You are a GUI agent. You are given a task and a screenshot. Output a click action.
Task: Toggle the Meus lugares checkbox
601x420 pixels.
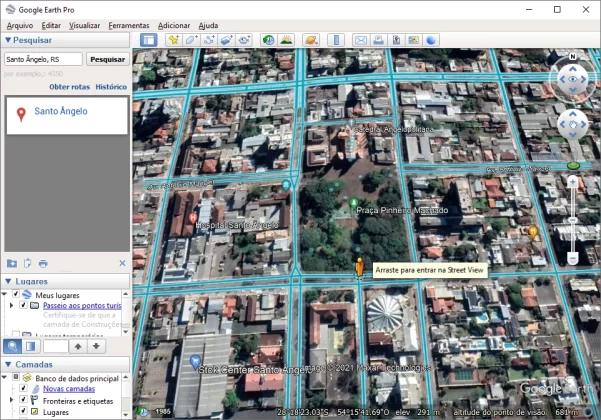[x=16, y=294]
